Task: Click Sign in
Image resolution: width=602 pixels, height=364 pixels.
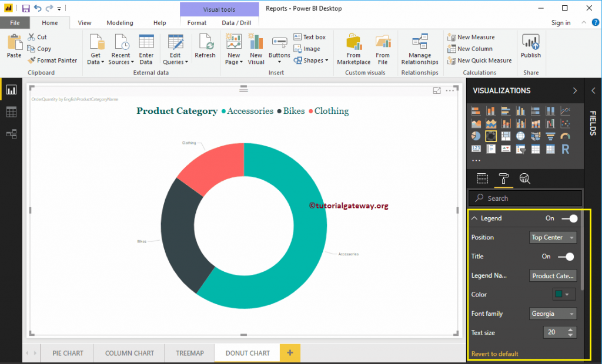Action: pyautogui.click(x=561, y=23)
